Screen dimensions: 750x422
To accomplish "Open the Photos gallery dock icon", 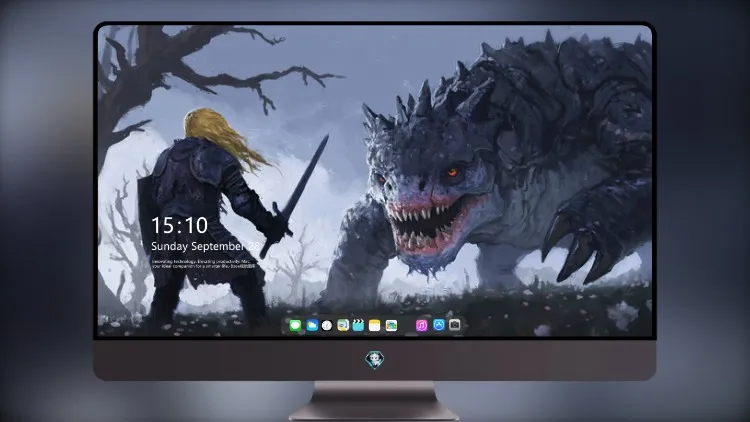I will [391, 325].
